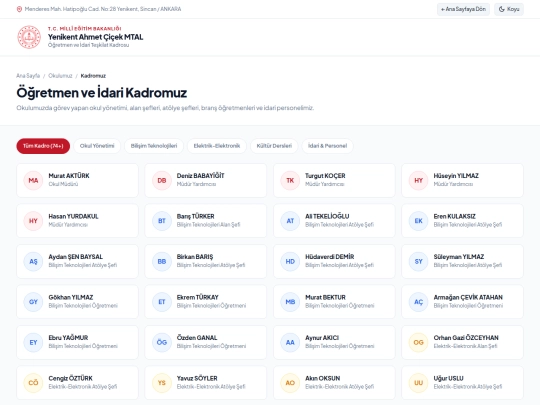This screenshot has width=540, height=405.
Task: Click the name Birkan BARIŞ
Action: 195,257
